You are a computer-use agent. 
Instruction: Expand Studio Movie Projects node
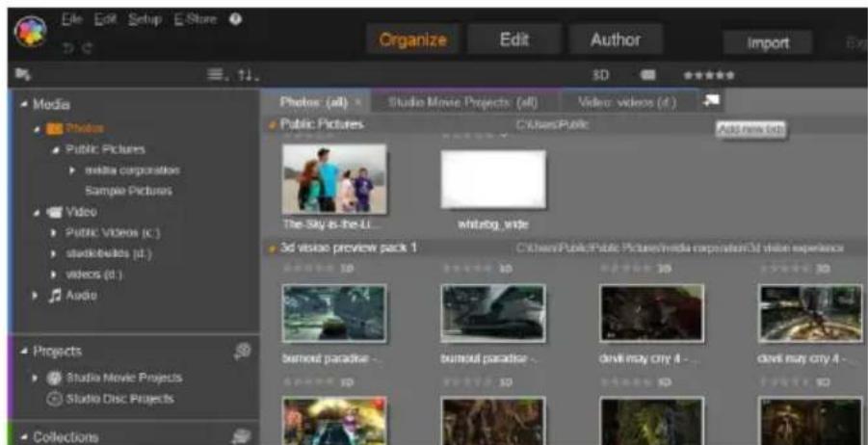[x=37, y=379]
